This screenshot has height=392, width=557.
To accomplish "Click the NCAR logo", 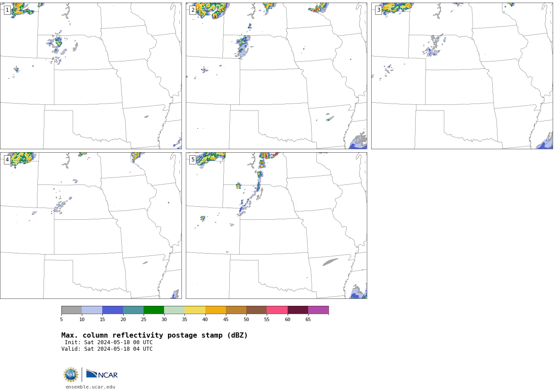I will tap(102, 374).
